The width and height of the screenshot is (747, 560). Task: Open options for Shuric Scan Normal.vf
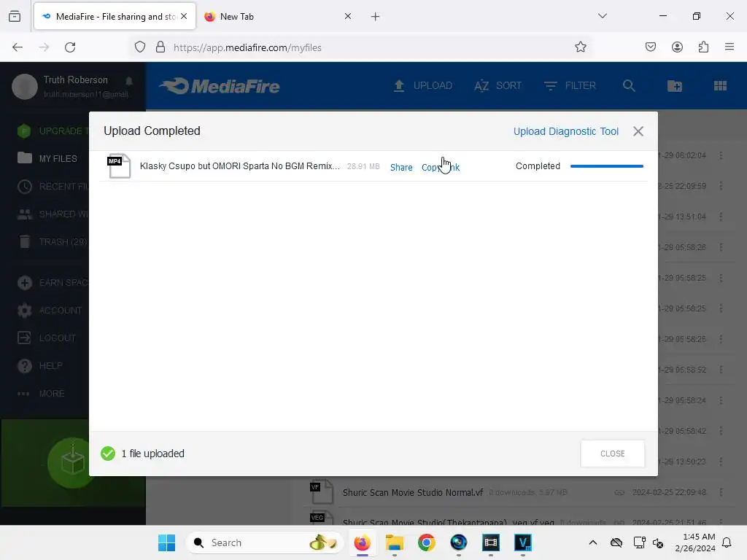pyautogui.click(x=721, y=492)
